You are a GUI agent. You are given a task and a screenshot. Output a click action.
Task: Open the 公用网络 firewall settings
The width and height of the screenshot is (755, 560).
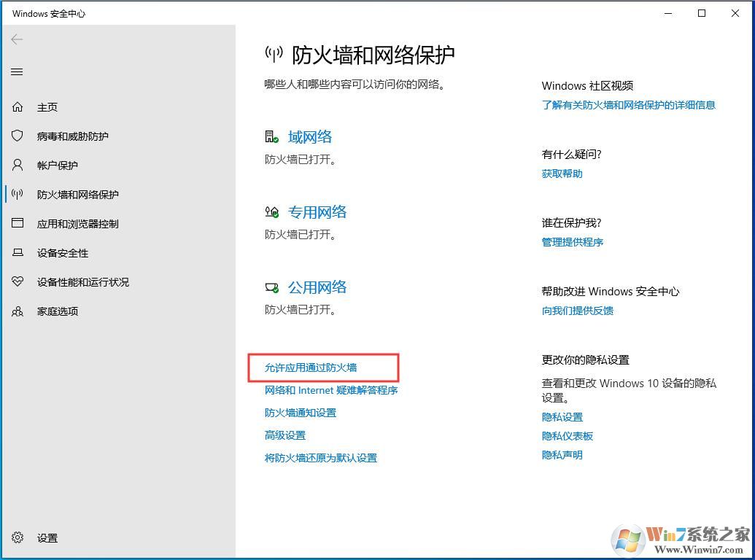[x=317, y=287]
